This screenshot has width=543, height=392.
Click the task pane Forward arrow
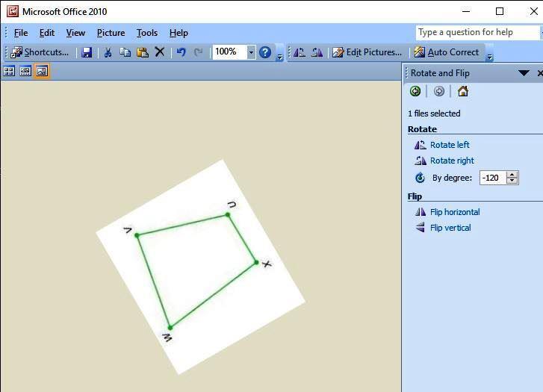[x=438, y=91]
